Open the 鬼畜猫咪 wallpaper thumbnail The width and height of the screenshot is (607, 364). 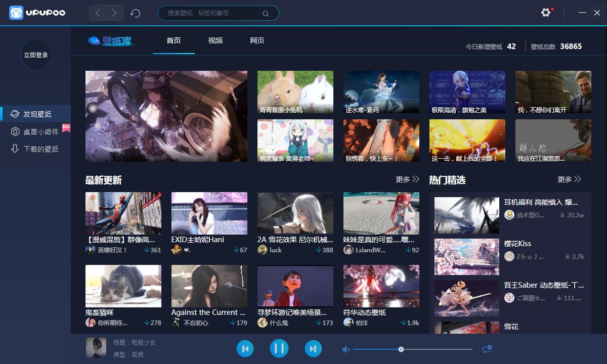(x=123, y=286)
